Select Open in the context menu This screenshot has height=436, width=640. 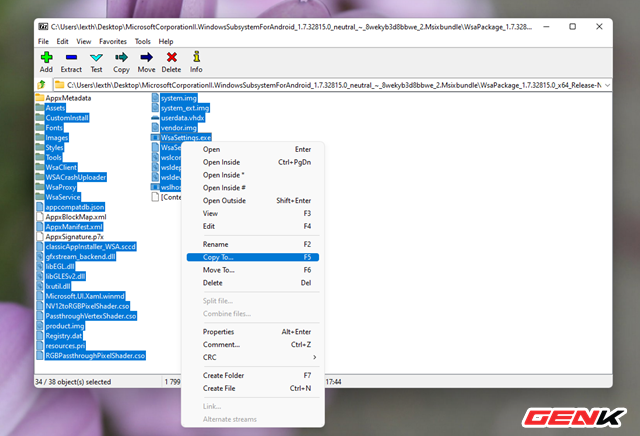coord(253,149)
